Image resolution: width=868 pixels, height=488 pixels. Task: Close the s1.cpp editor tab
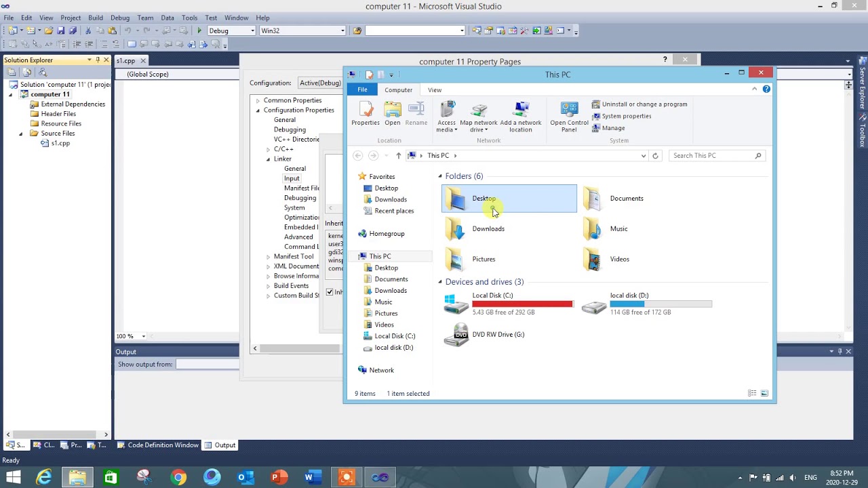tap(143, 60)
